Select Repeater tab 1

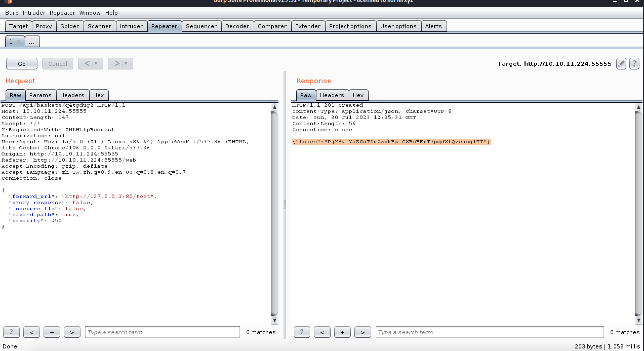pos(11,42)
